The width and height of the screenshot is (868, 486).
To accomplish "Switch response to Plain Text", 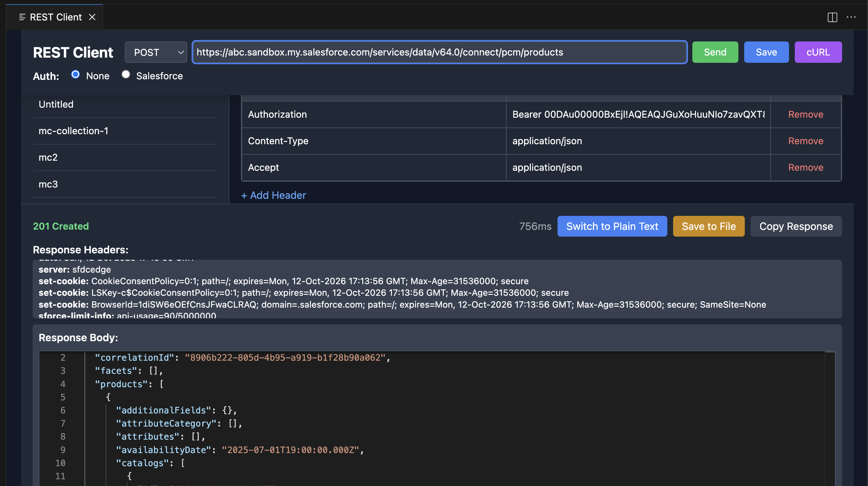I will (612, 226).
